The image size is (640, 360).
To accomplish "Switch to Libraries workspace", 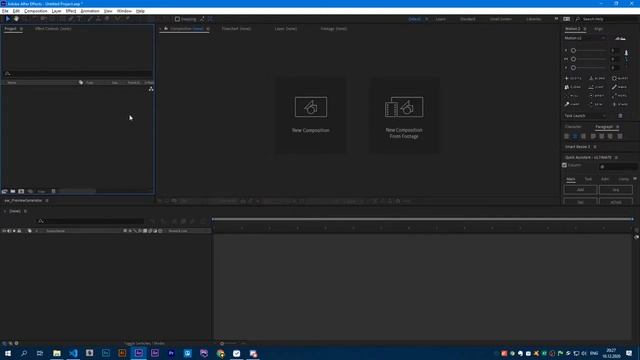I will click(x=533, y=19).
